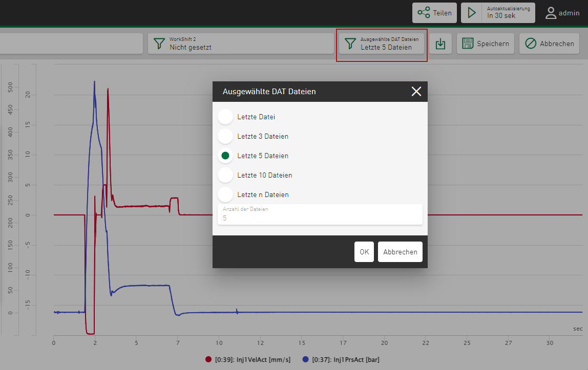The height and width of the screenshot is (370, 588).
Task: Select the Letzte n Dateien option
Action: pos(225,194)
